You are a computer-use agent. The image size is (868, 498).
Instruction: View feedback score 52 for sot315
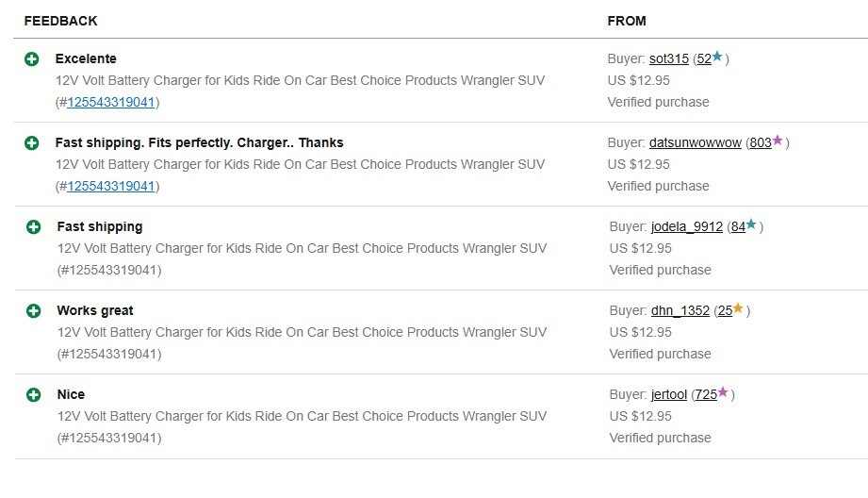tap(704, 58)
